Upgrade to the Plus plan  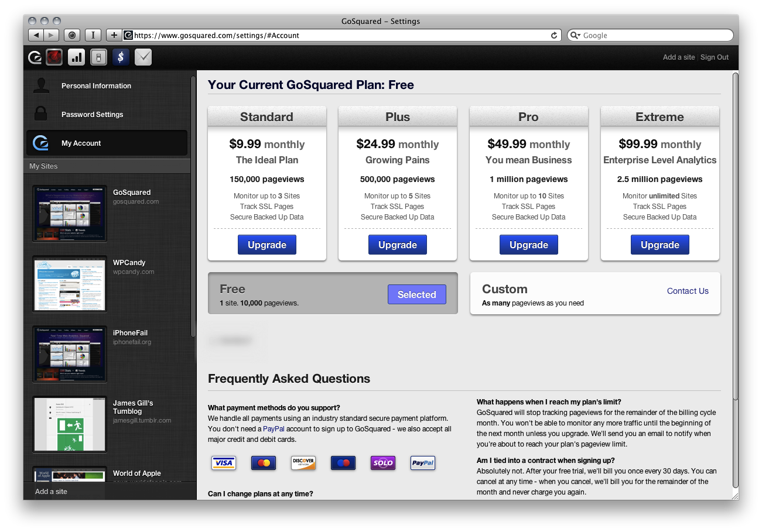[398, 245]
